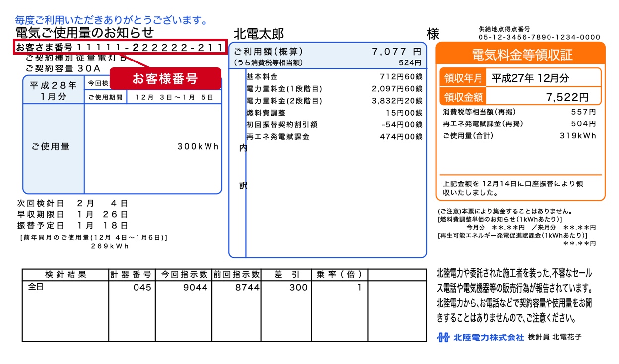Click the 次回検針日 2月 4日 line
This screenshot has height=364, width=619.
[x=72, y=203]
